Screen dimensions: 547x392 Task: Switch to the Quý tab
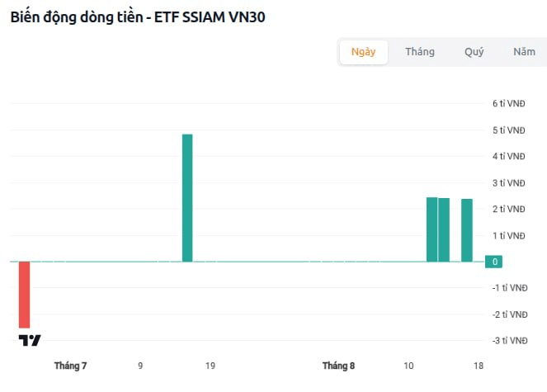point(474,52)
